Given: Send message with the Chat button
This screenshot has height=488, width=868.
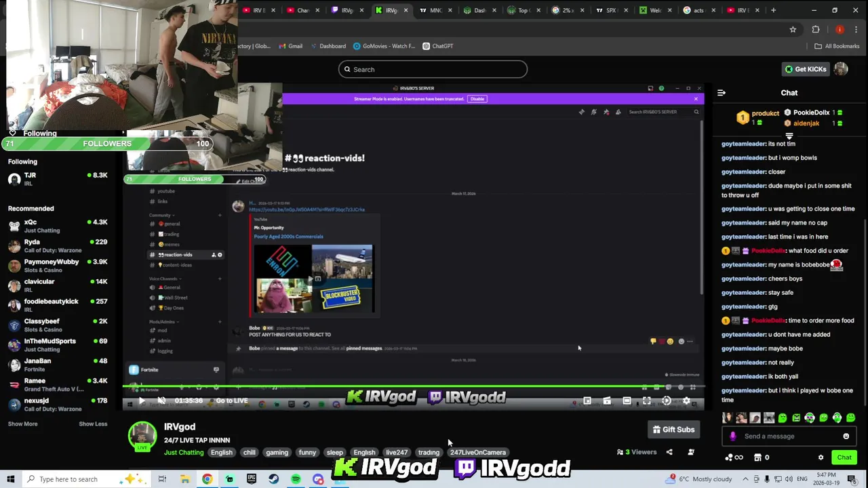Looking at the screenshot, I should [844, 457].
